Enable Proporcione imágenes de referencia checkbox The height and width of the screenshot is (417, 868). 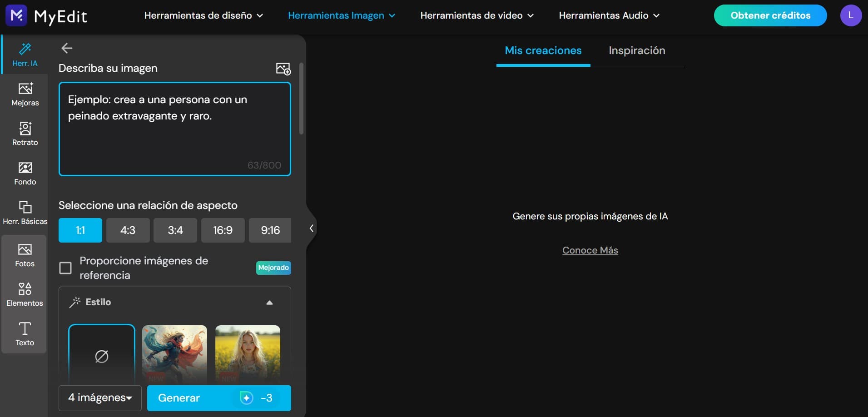tap(65, 268)
